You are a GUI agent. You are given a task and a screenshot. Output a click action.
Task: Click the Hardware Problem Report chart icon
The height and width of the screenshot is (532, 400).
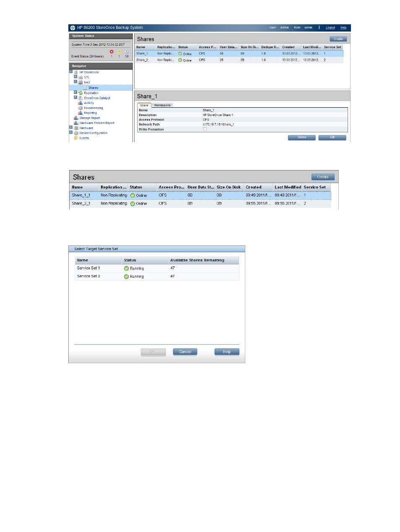[x=76, y=123]
